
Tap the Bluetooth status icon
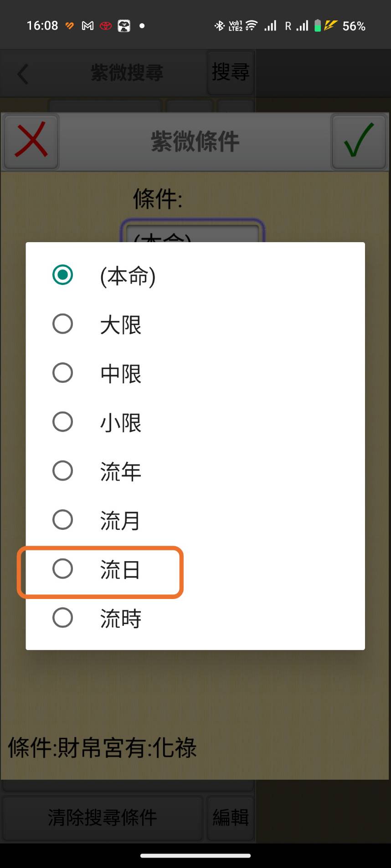(219, 25)
